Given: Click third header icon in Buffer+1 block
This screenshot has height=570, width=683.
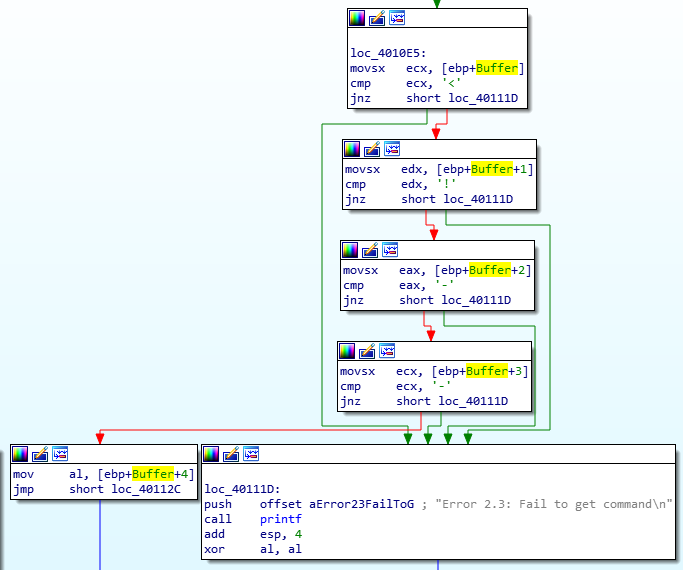Looking at the screenshot, I should coord(392,149).
